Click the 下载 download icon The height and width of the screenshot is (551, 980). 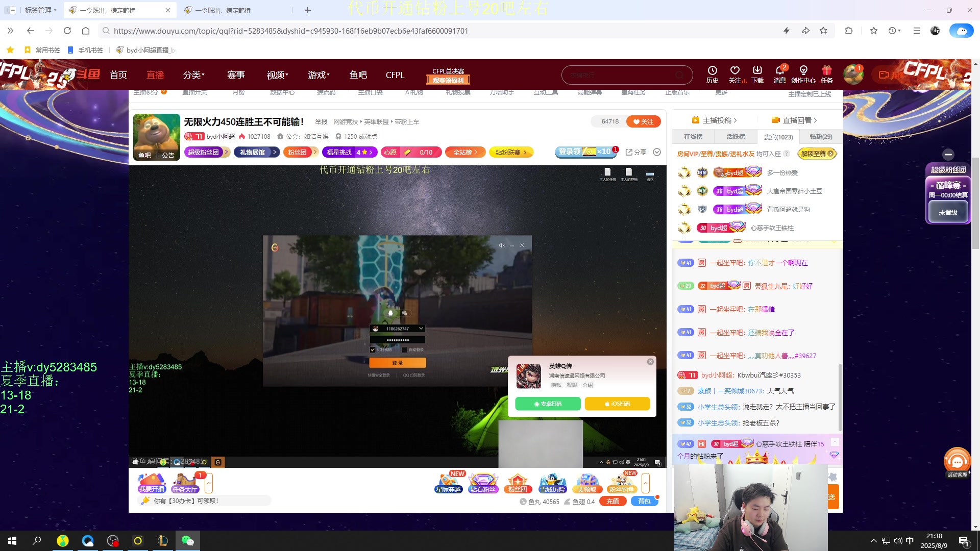[x=757, y=74]
